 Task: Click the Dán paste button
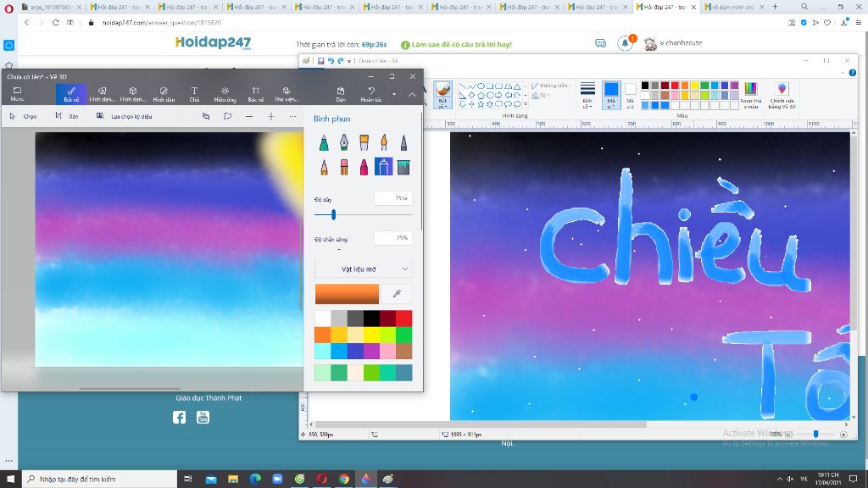[341, 93]
